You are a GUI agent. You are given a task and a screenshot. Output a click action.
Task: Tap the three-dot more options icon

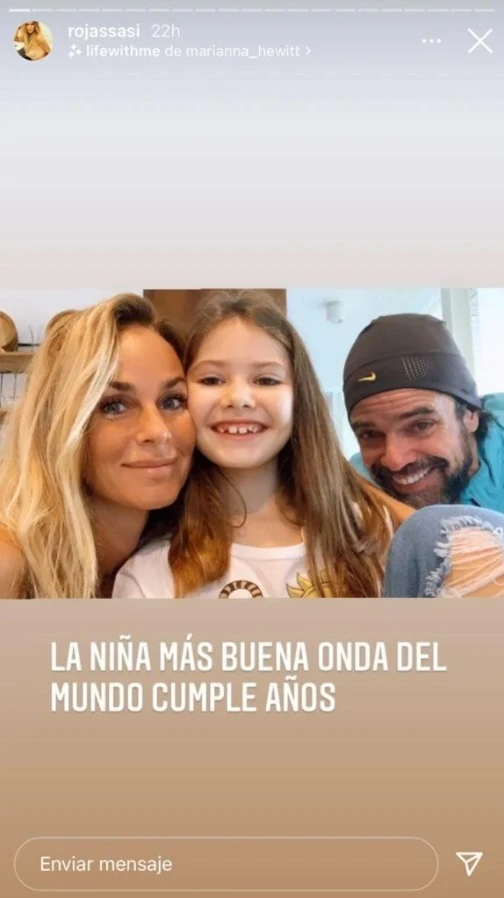pos(431,41)
